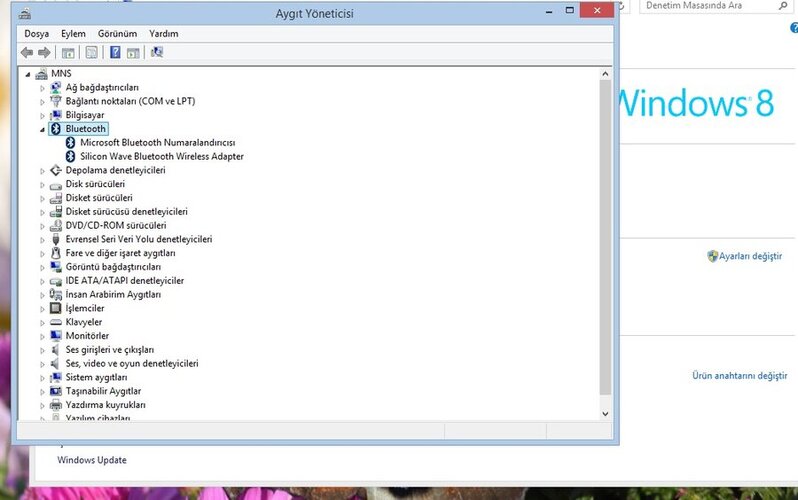Click the Taşınabilir Aygıtlar icon

(56, 392)
